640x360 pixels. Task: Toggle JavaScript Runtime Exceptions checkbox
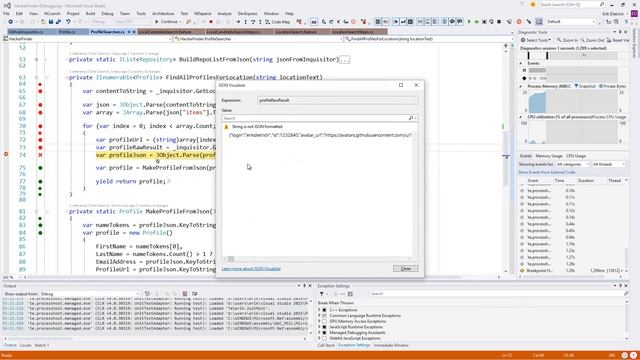(x=324, y=327)
